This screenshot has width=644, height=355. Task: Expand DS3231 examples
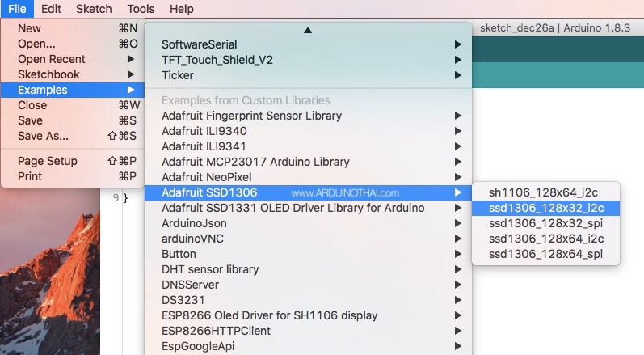pyautogui.click(x=308, y=300)
